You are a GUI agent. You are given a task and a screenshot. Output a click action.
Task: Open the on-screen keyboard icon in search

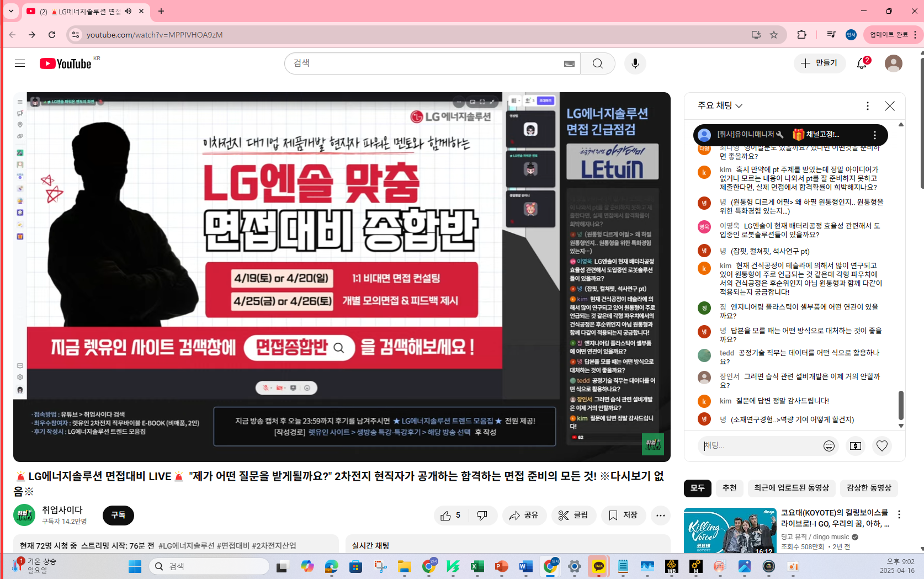[x=569, y=63]
